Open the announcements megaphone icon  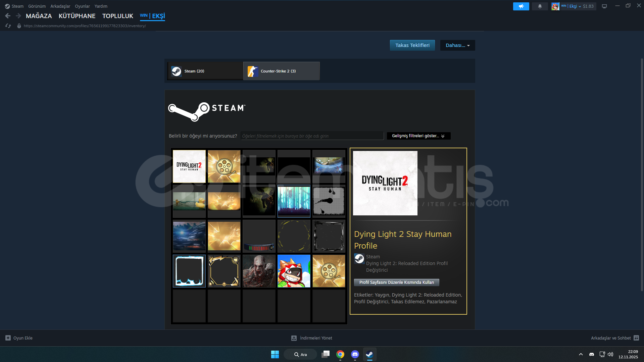point(521,6)
